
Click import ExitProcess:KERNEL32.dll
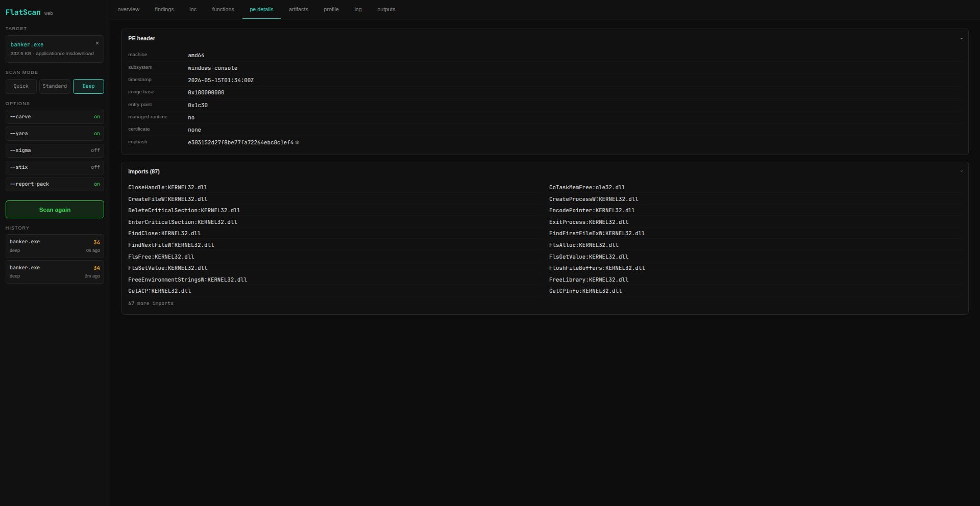coord(589,222)
